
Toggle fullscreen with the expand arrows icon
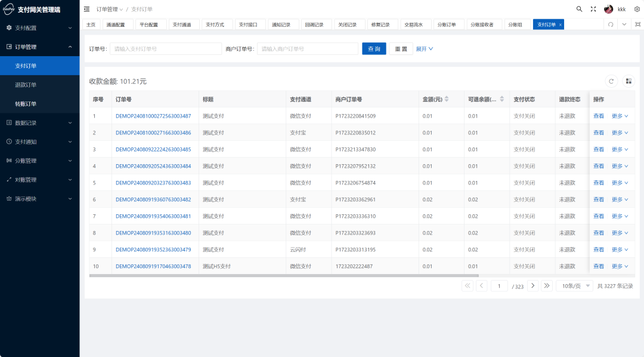pyautogui.click(x=593, y=9)
